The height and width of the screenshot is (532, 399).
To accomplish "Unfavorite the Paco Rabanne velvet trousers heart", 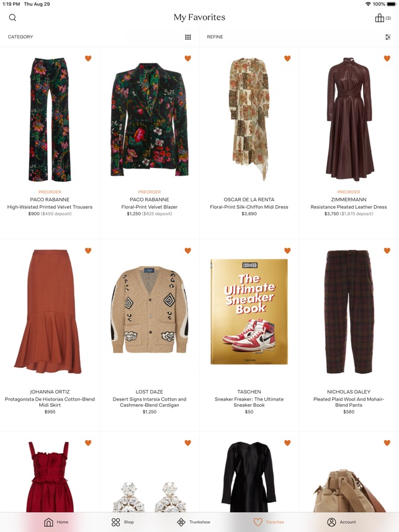I will click(x=88, y=58).
